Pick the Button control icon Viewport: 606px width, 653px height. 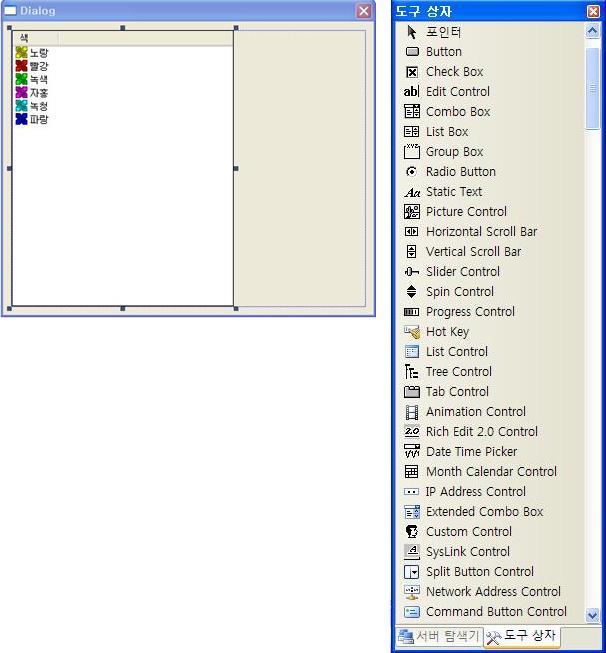click(x=411, y=52)
